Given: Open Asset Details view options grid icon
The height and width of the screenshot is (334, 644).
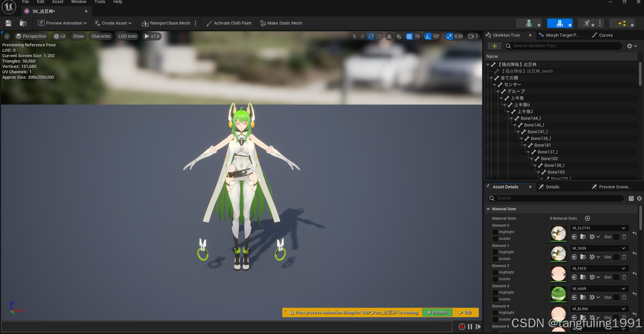Looking at the screenshot, I should [631, 198].
